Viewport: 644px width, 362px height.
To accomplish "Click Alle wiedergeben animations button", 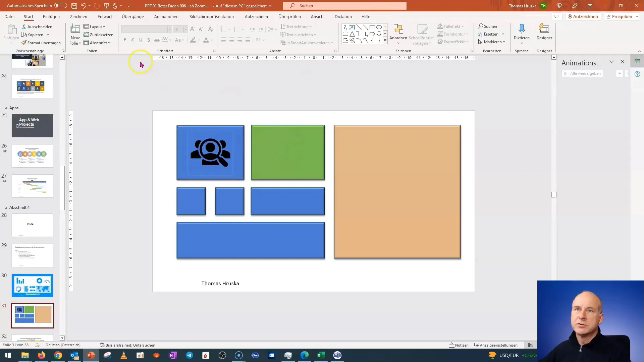I will pos(583,73).
